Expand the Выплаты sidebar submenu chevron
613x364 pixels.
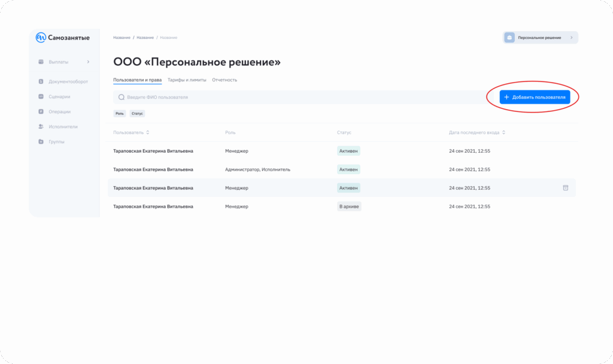point(88,62)
